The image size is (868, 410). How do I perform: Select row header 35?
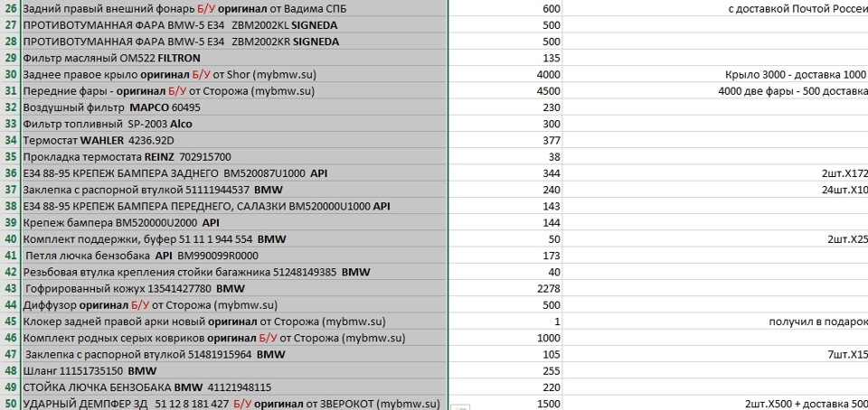tap(10, 157)
